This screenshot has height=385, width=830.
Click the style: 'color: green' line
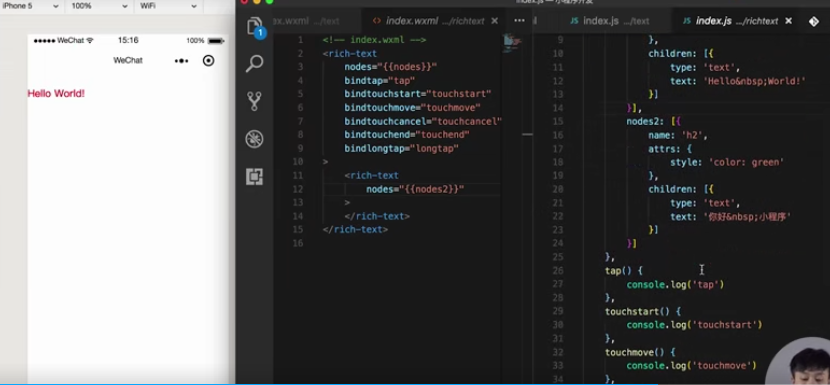[x=727, y=162]
